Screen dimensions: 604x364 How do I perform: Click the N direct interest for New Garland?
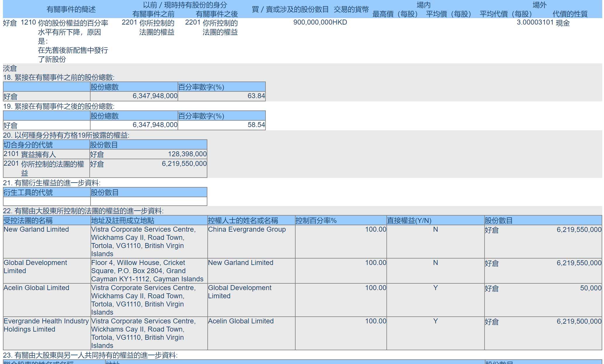[435, 229]
